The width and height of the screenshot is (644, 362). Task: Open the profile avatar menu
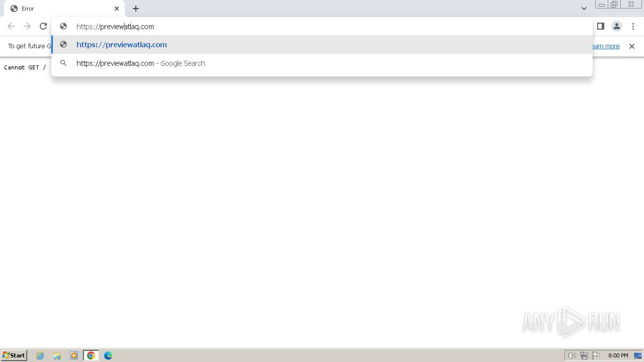[x=617, y=26]
